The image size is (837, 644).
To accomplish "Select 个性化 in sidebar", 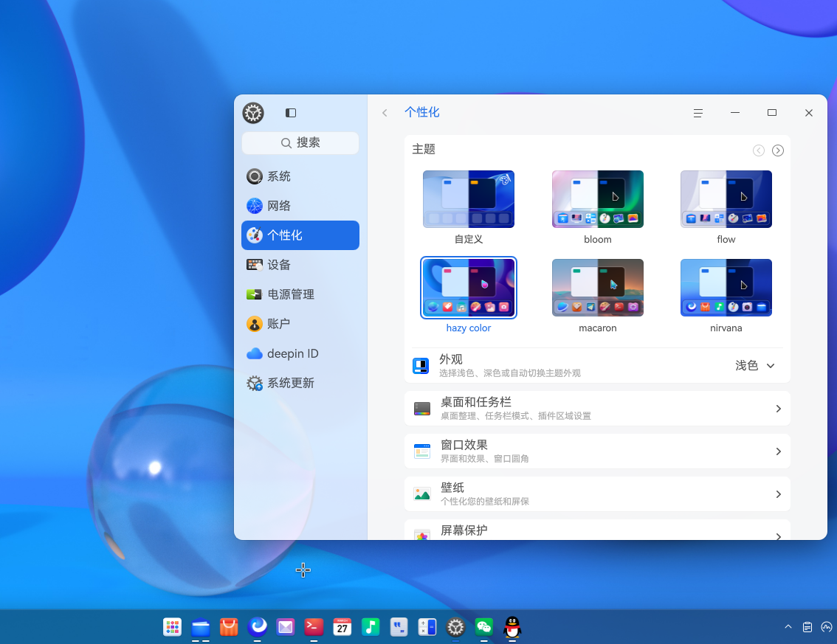I will coord(300,235).
